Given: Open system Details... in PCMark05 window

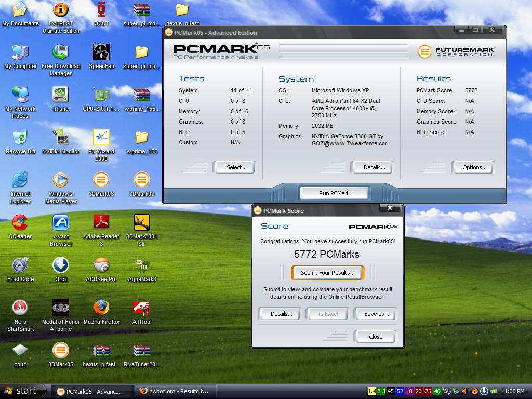Looking at the screenshot, I should tap(372, 167).
